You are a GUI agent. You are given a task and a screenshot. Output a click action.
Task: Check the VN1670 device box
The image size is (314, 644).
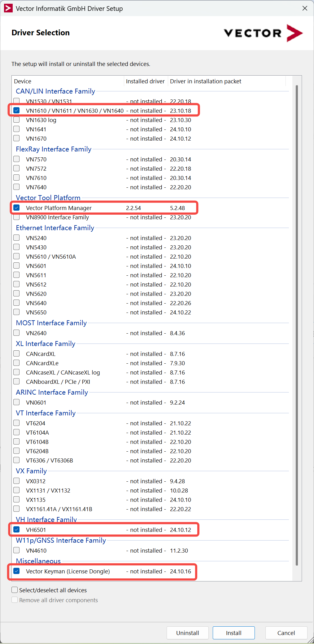17,138
